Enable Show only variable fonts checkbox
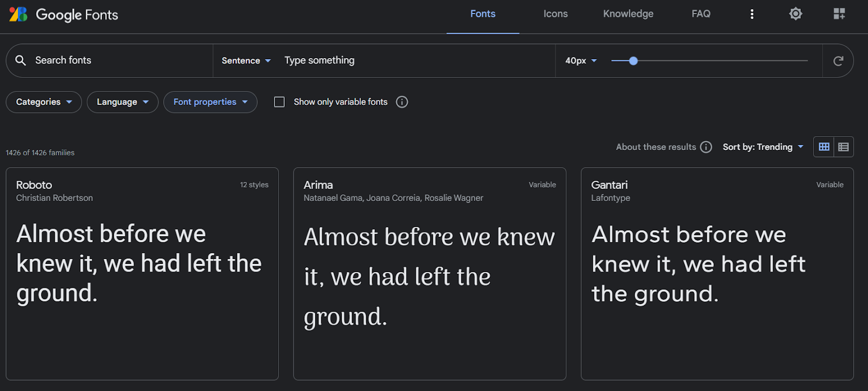The width and height of the screenshot is (868, 391). tap(279, 102)
